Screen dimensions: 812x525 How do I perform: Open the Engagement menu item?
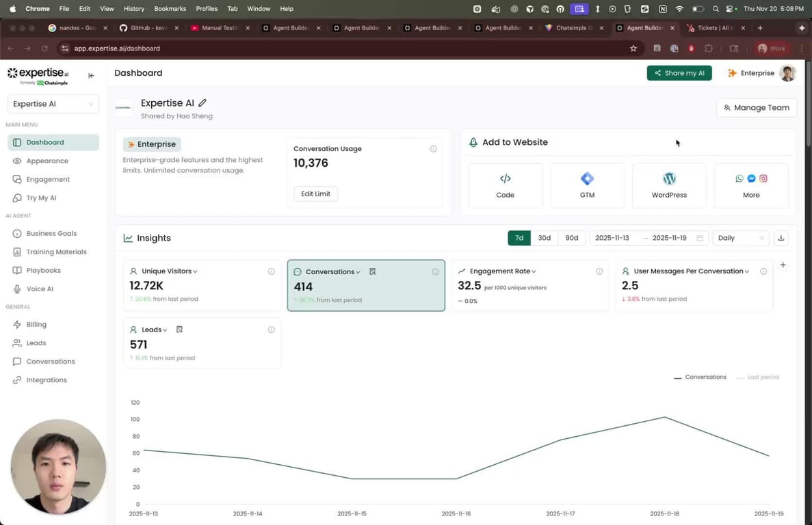coord(53,180)
